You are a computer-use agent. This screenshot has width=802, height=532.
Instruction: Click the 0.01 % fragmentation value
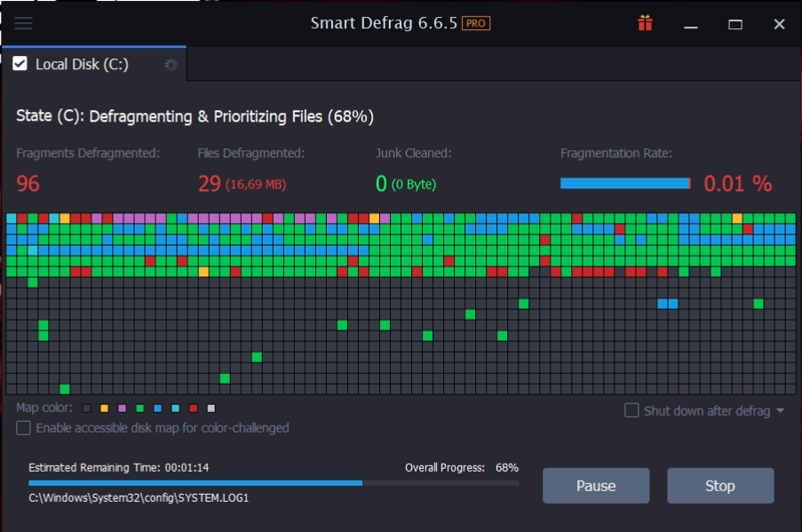[x=737, y=184]
